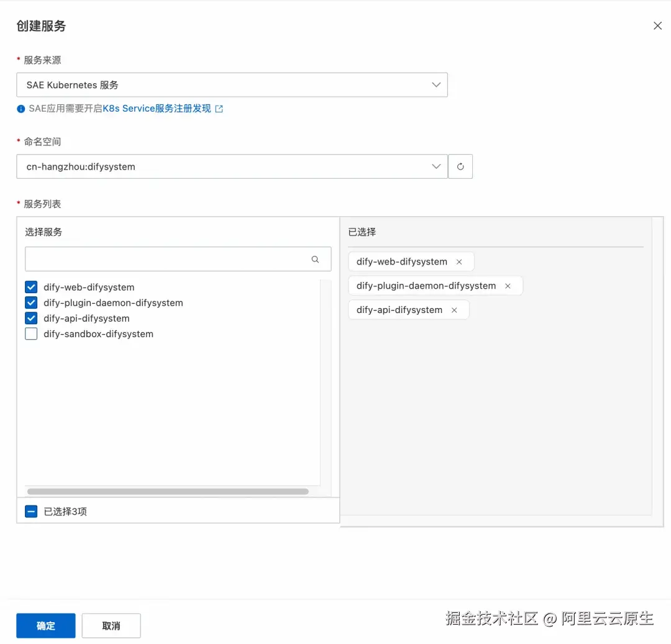Image resolution: width=671 pixels, height=644 pixels.
Task: Click dify-sandbox-difysystem label text
Action: click(98, 334)
